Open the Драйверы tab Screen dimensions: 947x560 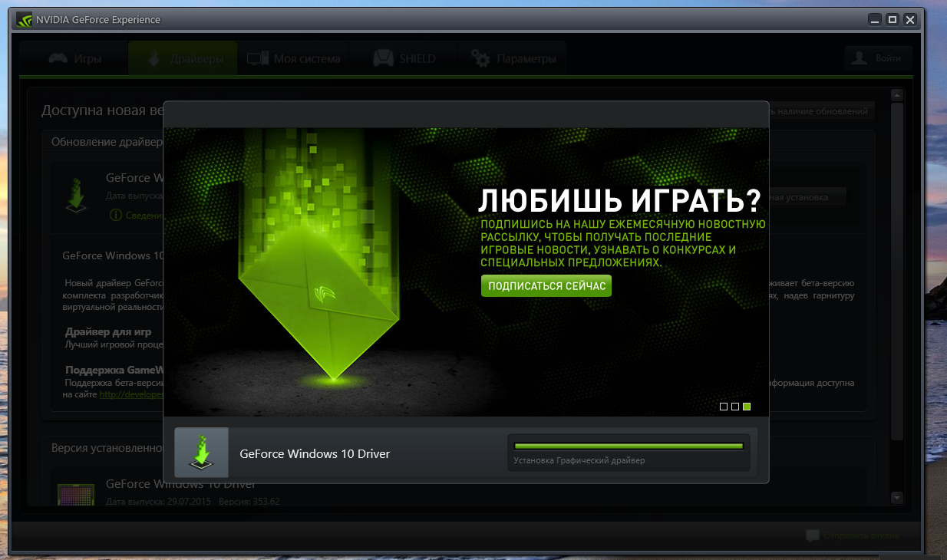point(183,58)
